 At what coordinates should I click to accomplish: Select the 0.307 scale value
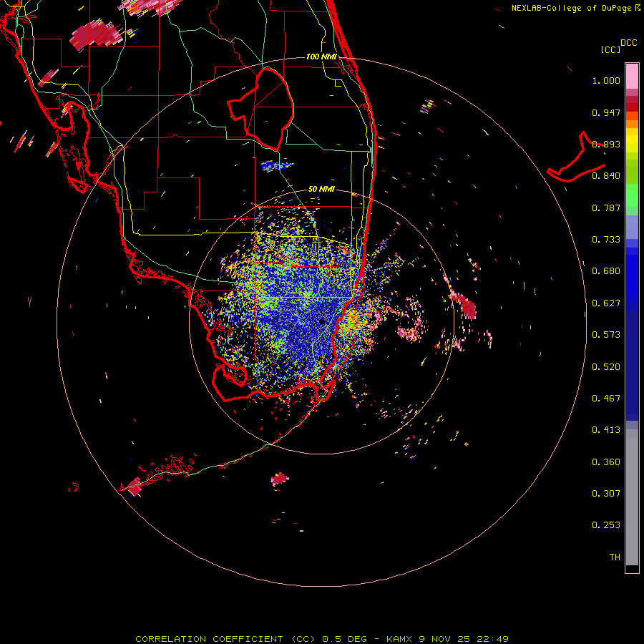click(x=606, y=494)
